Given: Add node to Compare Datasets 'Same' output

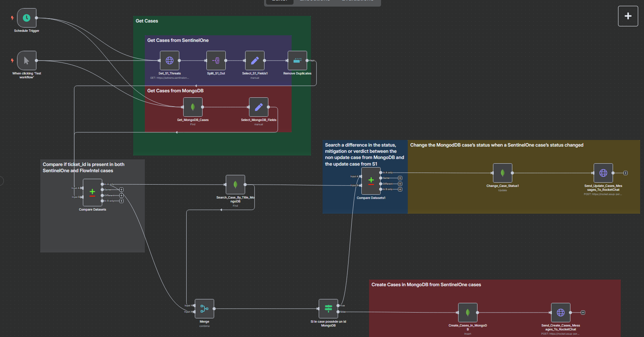Looking at the screenshot, I should click(121, 190).
